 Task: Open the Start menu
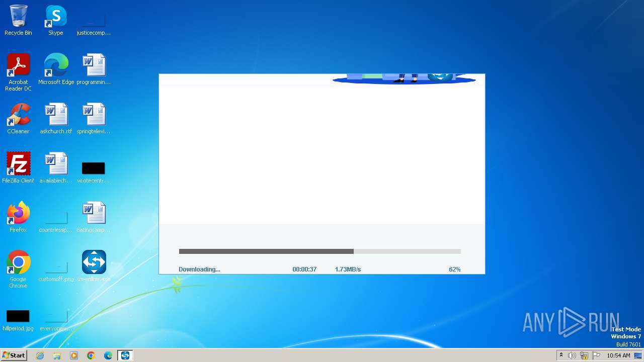tap(14, 355)
